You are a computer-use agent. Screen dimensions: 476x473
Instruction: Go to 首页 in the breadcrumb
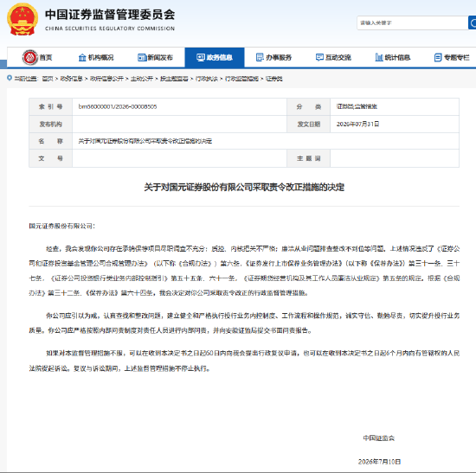pyautogui.click(x=48, y=79)
